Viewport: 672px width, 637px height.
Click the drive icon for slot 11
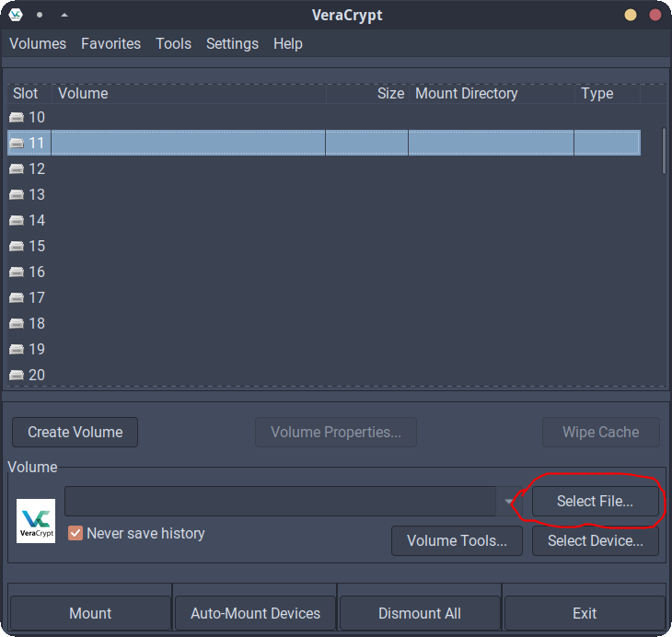[x=17, y=143]
